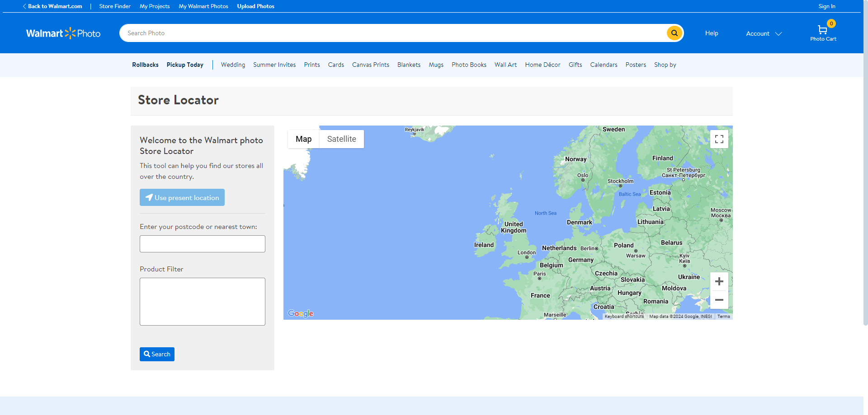This screenshot has width=868, height=415.
Task: Click the Google logo on map
Action: click(301, 313)
